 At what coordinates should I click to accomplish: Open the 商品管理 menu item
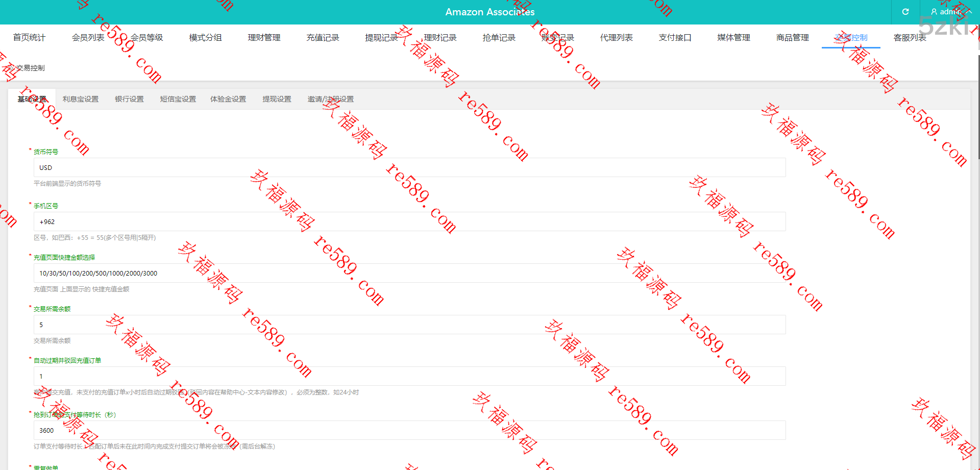tap(792, 38)
